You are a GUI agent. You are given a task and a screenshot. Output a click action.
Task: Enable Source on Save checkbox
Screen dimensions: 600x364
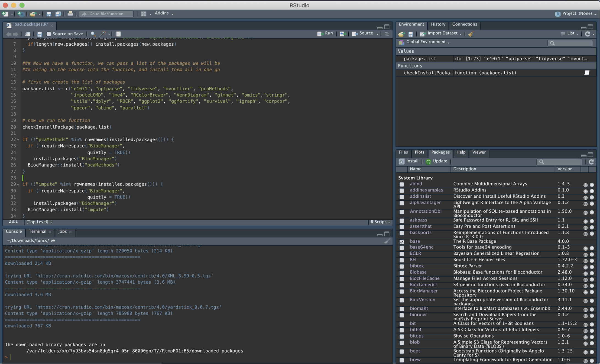(49, 34)
